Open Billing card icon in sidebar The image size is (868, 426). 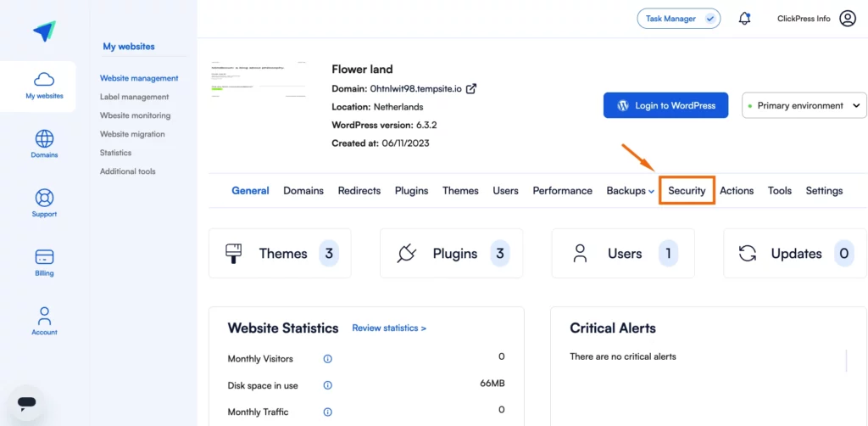click(x=44, y=257)
